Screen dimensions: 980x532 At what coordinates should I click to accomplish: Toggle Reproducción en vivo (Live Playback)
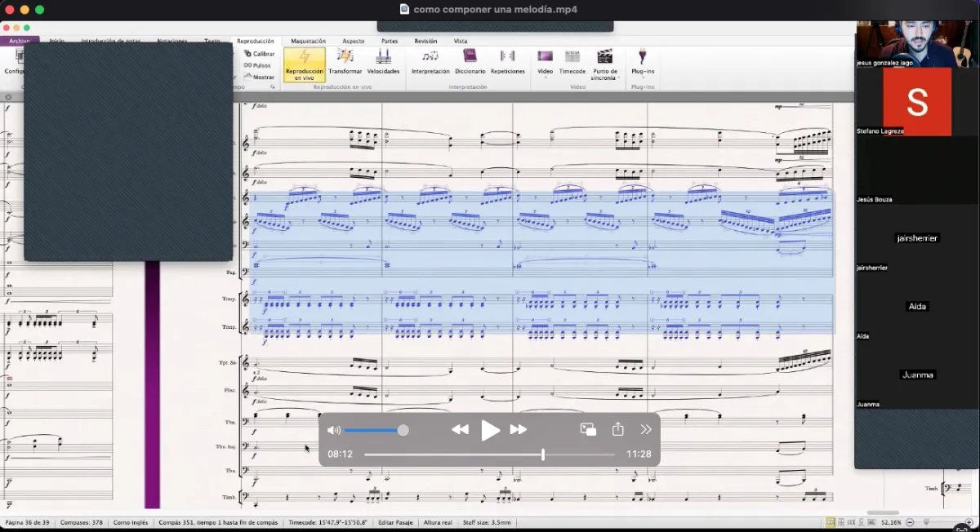point(304,64)
